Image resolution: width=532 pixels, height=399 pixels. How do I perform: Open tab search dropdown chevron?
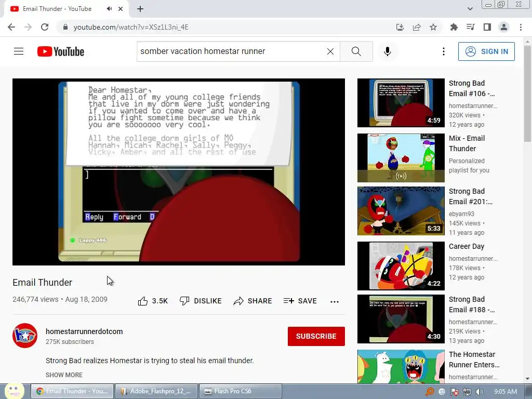pos(470,9)
